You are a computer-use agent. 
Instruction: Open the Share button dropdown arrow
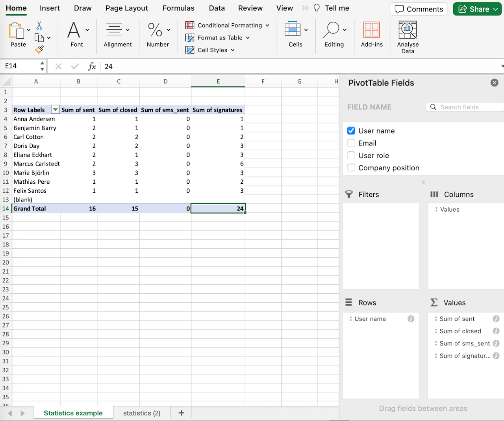point(495,9)
